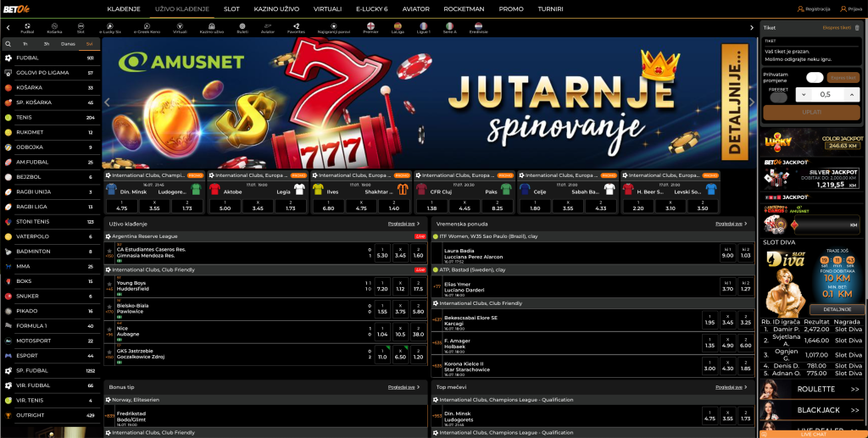Click Pogledaj sve in Vremenska ponuda section
The width and height of the screenshot is (868, 438).
point(732,224)
